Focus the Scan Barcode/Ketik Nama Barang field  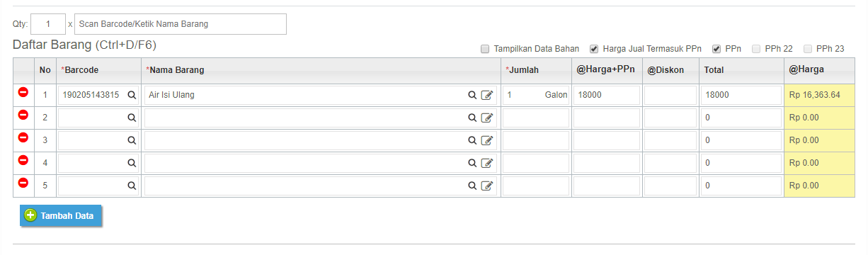pyautogui.click(x=181, y=24)
